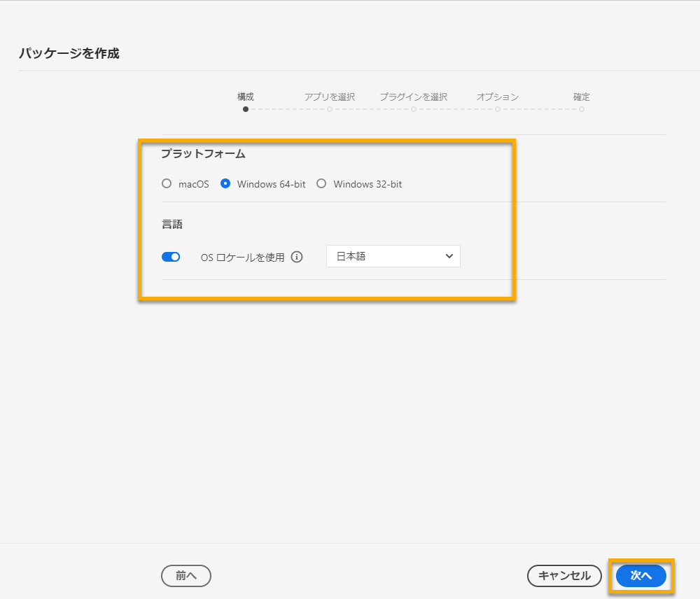Click the パッケージを作成 heading text
This screenshot has height=599, width=700.
pos(69,53)
